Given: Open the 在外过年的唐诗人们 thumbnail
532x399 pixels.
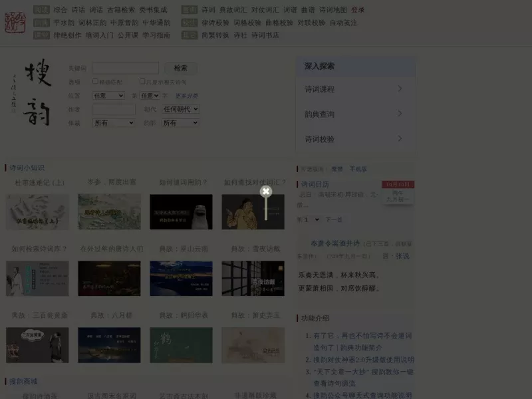Looking at the screenshot, I should coord(109,279).
